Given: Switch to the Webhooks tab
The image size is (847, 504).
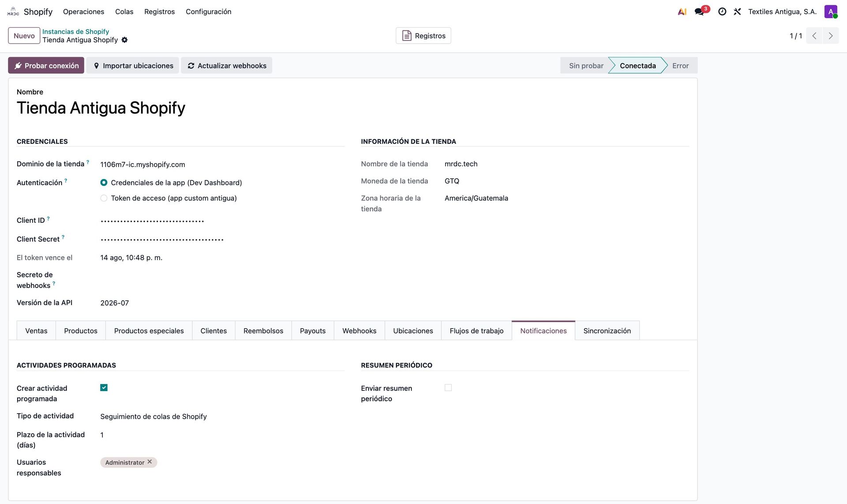Looking at the screenshot, I should point(360,331).
